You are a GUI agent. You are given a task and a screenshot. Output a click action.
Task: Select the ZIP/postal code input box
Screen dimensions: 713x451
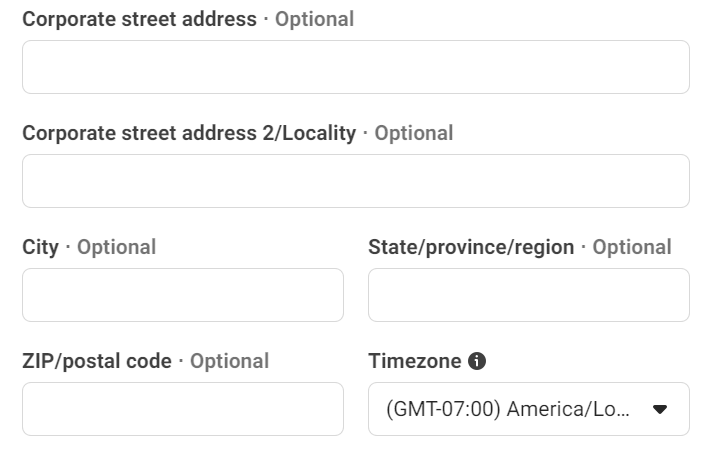[x=183, y=409]
